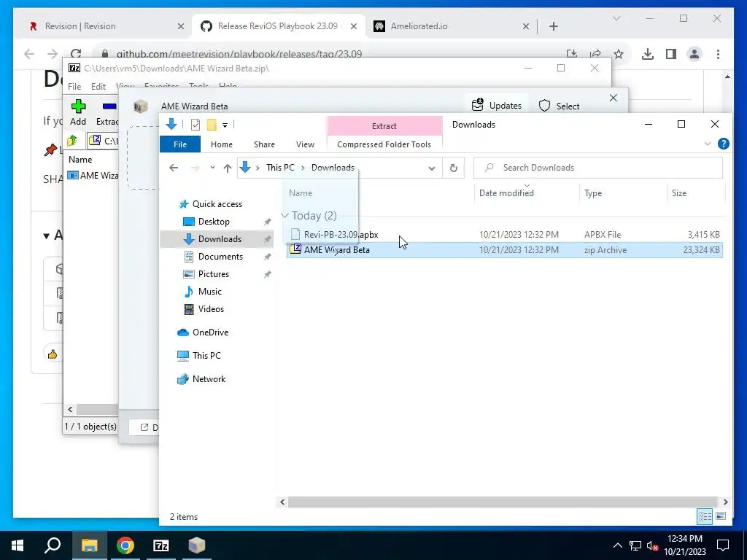Click the Explorer horizontal scrollbar
This screenshot has height=560, width=747.
[503, 502]
